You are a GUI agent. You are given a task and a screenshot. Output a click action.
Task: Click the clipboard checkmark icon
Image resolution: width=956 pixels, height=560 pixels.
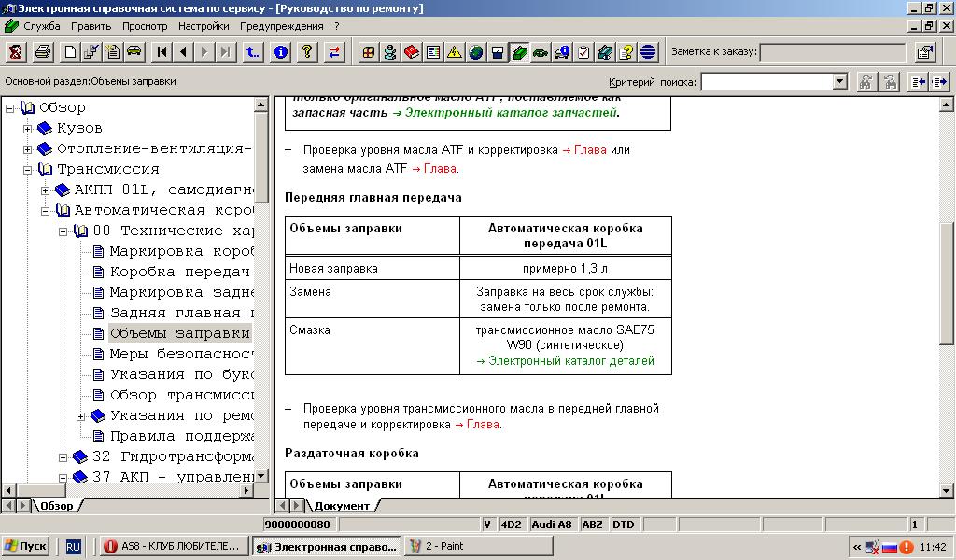coord(583,52)
